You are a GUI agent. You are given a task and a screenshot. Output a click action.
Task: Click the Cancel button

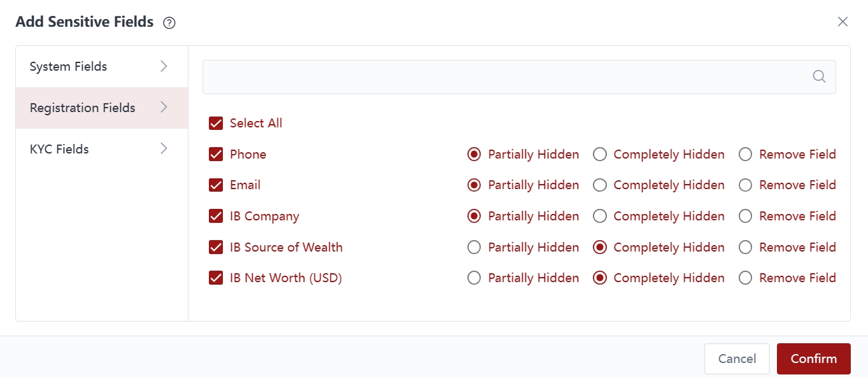737,359
